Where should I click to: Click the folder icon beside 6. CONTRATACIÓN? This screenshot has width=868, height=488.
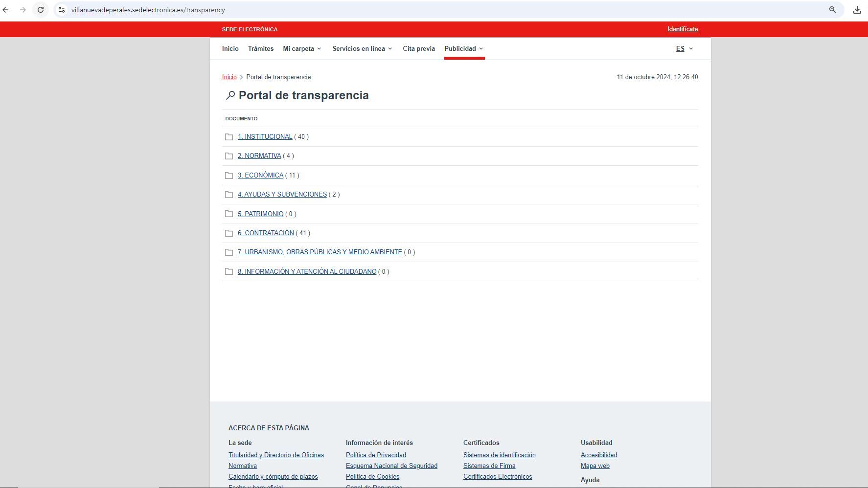(229, 233)
